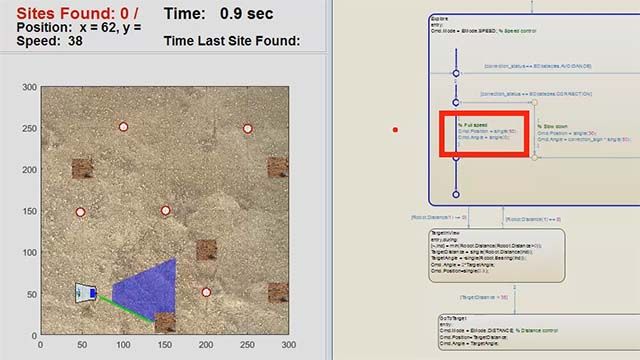The height and width of the screenshot is (360, 640).
Task: Click the % Full speed comment
Action: click(x=473, y=125)
